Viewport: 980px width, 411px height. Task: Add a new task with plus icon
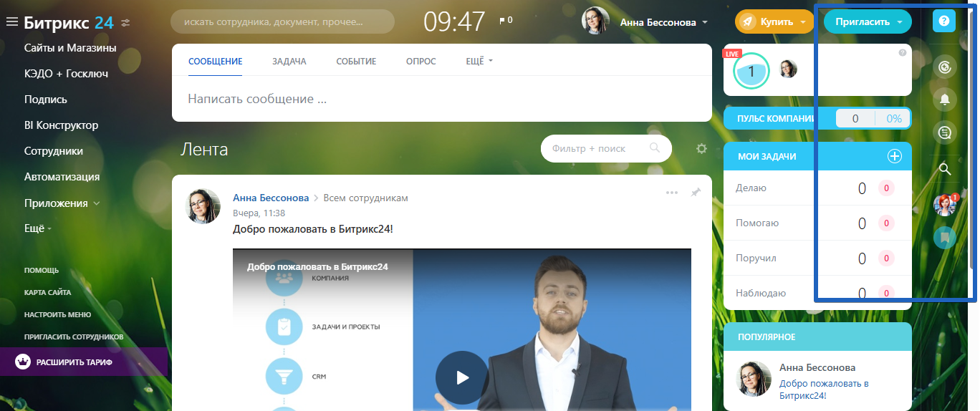point(894,156)
